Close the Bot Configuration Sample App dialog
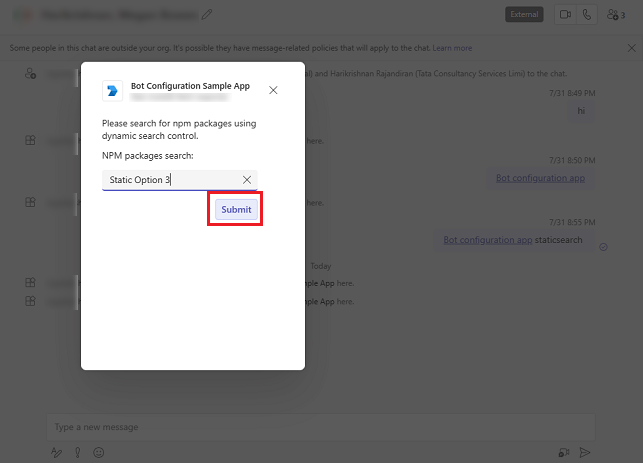This screenshot has height=463, width=643. (273, 90)
